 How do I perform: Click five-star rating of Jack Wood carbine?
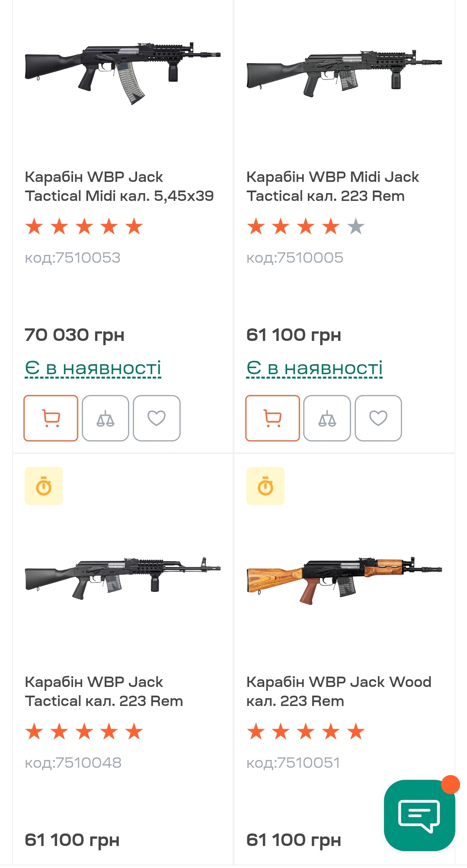pyautogui.click(x=306, y=731)
